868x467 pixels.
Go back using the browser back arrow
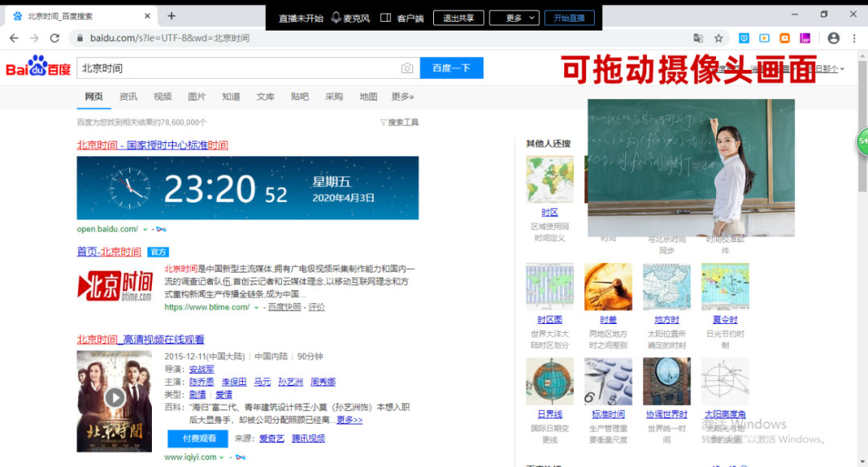[x=14, y=38]
